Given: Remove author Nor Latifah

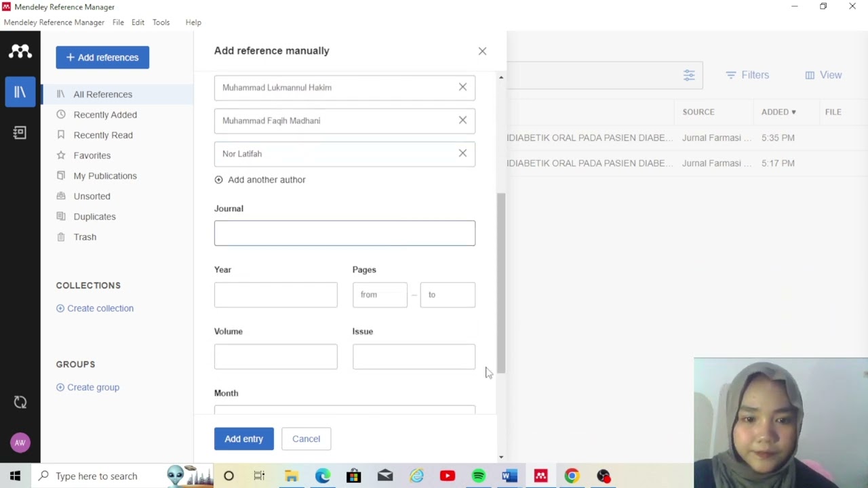Looking at the screenshot, I should pos(462,153).
